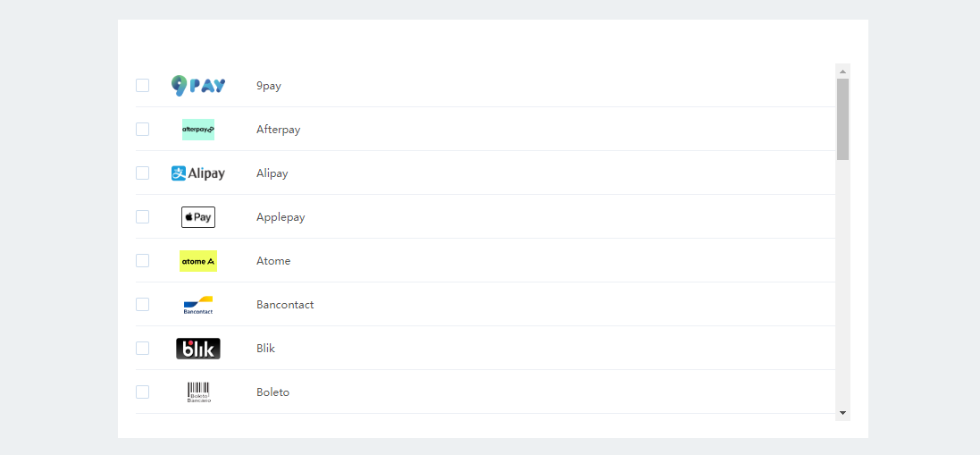Click the Alipay logo icon

198,173
